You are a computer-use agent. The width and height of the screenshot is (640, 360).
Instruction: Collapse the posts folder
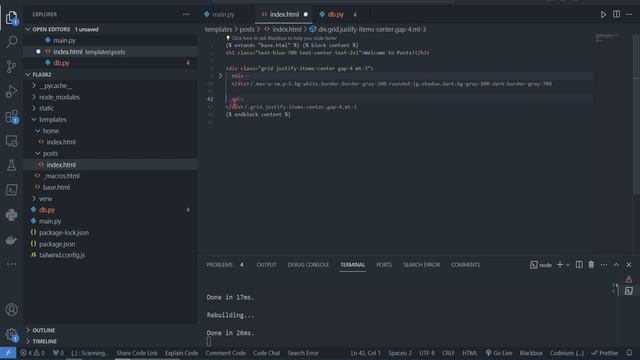click(38, 153)
